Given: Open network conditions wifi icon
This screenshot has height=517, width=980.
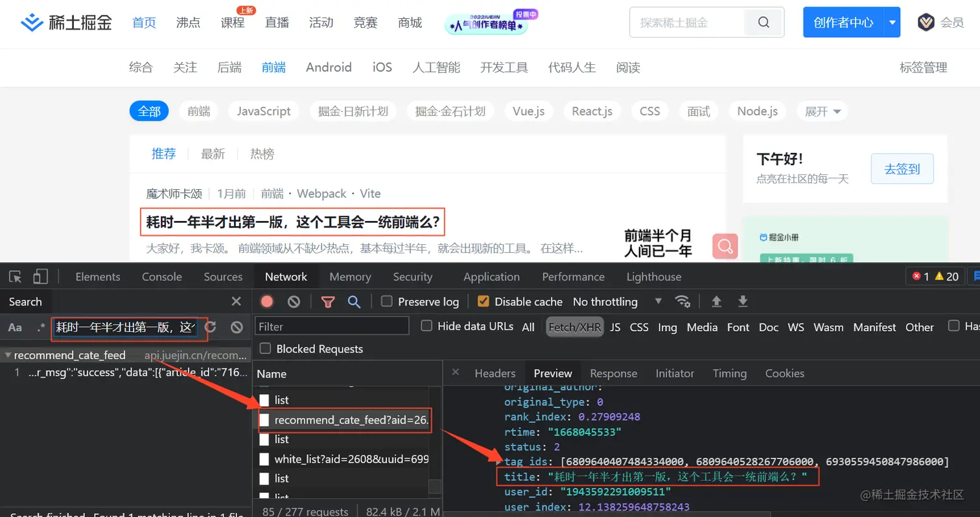Looking at the screenshot, I should coord(682,301).
